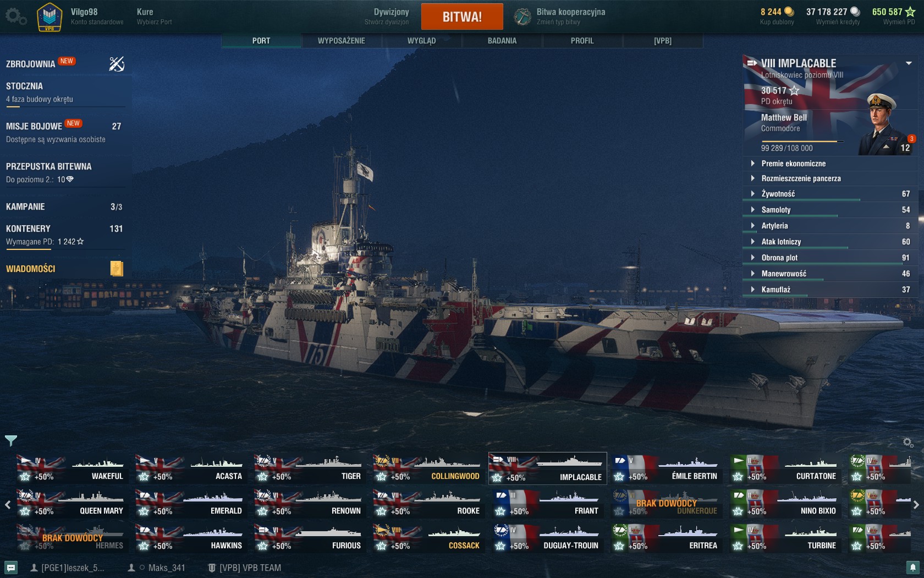Switch to the WYPOSAŻENIE tab
Image resolution: width=924 pixels, height=578 pixels.
pyautogui.click(x=342, y=41)
